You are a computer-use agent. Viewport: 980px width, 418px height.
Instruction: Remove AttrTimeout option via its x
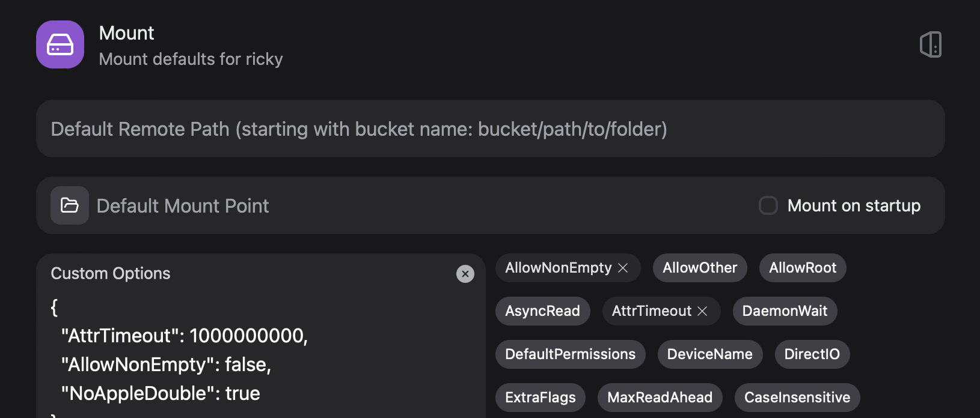pyautogui.click(x=703, y=311)
